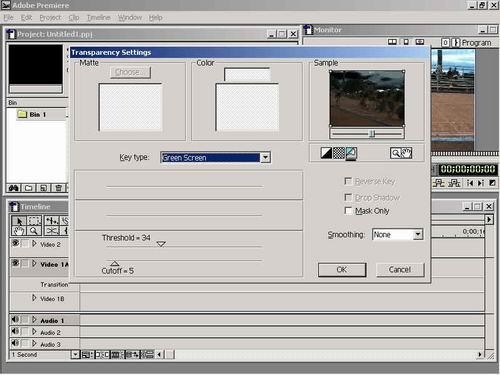Select the Timeline Zoom magnifier tool
This screenshot has height=375, width=500.
pos(34,231)
